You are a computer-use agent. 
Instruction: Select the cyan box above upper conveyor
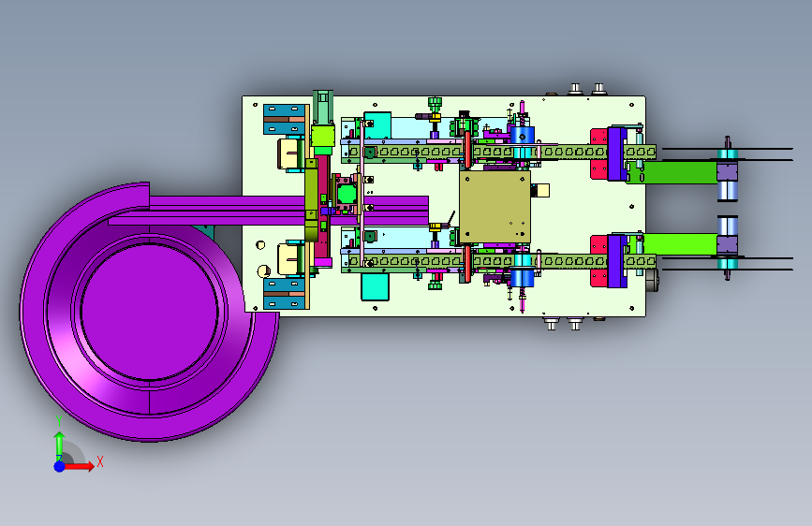(x=377, y=125)
